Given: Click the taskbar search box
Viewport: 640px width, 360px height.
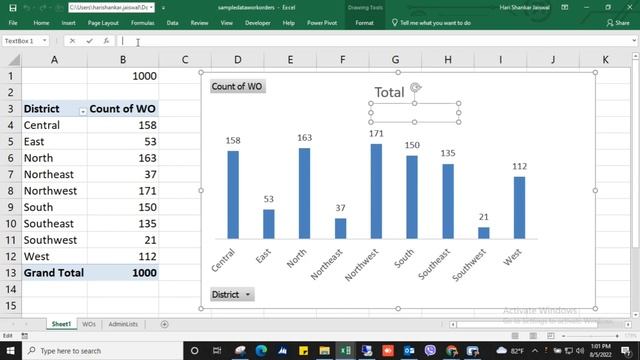Looking at the screenshot, I should pos(102,351).
